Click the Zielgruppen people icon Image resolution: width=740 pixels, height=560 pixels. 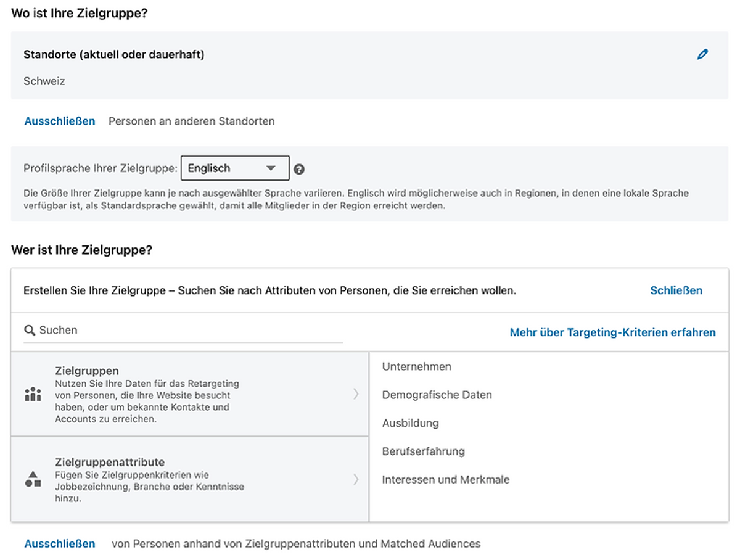point(33,394)
